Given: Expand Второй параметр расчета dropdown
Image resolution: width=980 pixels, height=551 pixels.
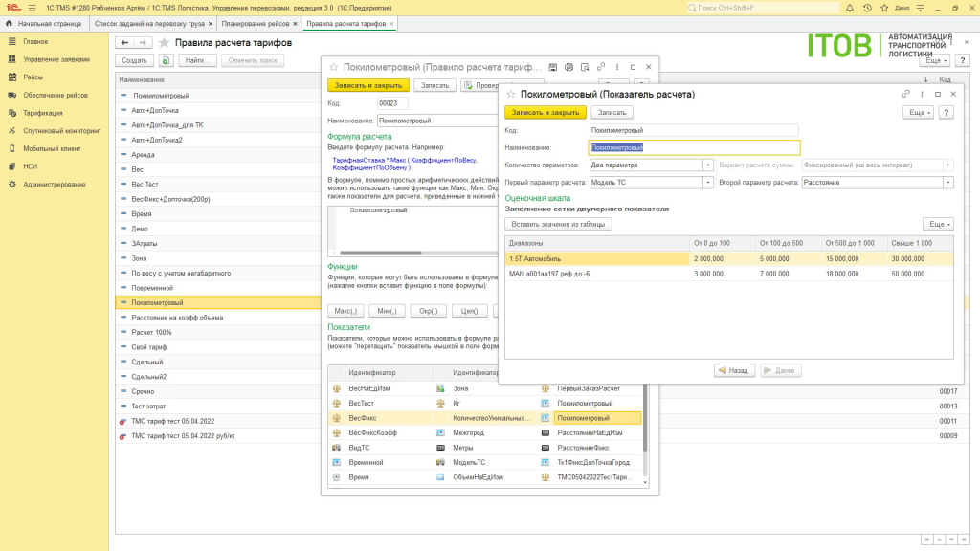Looking at the screenshot, I should pyautogui.click(x=948, y=183).
